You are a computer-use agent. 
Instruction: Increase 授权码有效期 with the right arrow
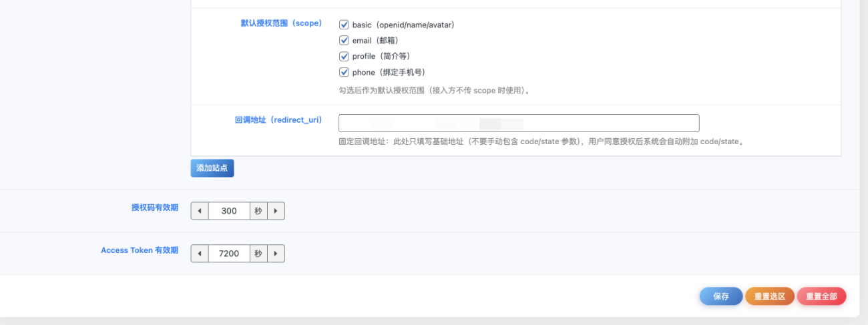point(276,211)
